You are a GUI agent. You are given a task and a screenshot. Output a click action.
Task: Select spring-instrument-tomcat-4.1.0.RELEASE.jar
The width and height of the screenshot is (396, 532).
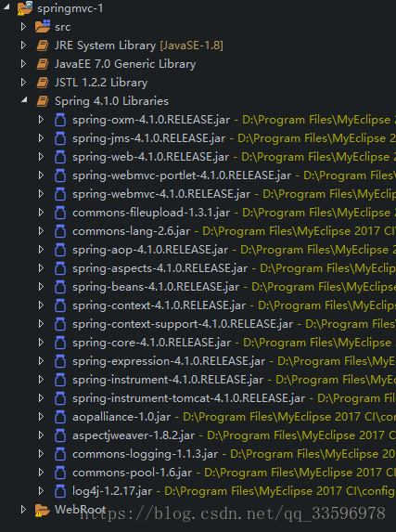(x=188, y=398)
